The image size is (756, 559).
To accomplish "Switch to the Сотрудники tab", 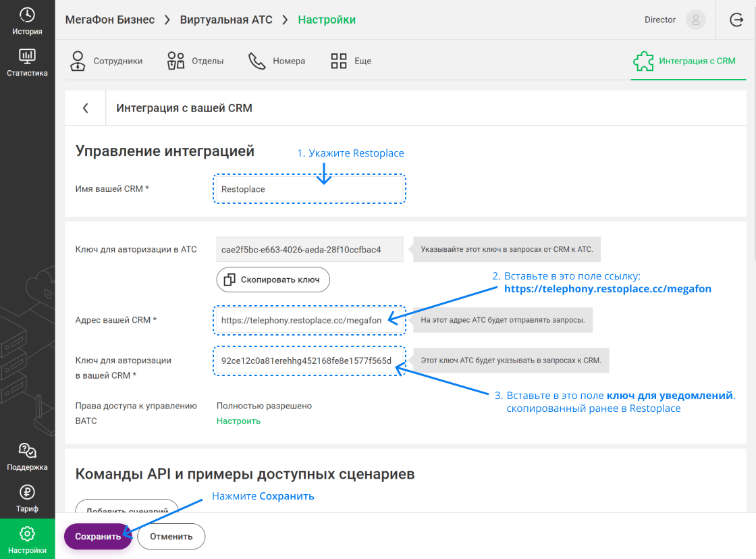I will pos(106,60).
